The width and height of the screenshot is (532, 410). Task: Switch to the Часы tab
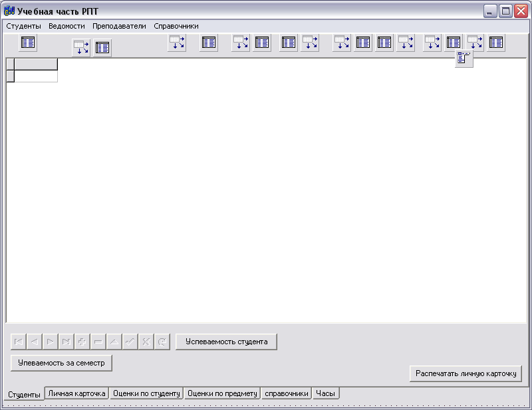(x=325, y=393)
